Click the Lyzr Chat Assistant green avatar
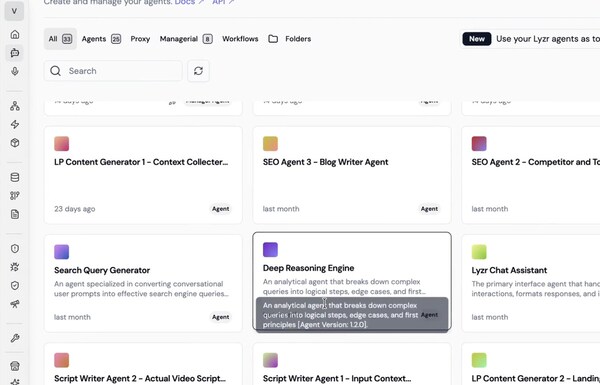 pos(479,252)
